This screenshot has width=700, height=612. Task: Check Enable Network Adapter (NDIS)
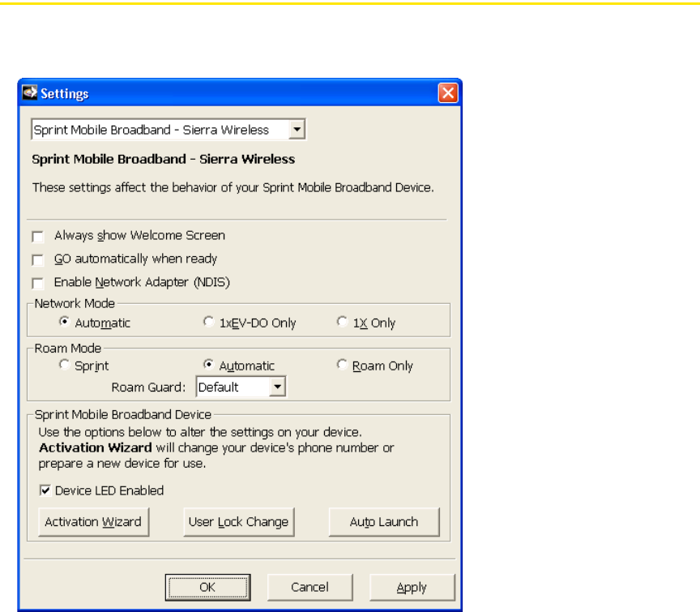(x=38, y=283)
